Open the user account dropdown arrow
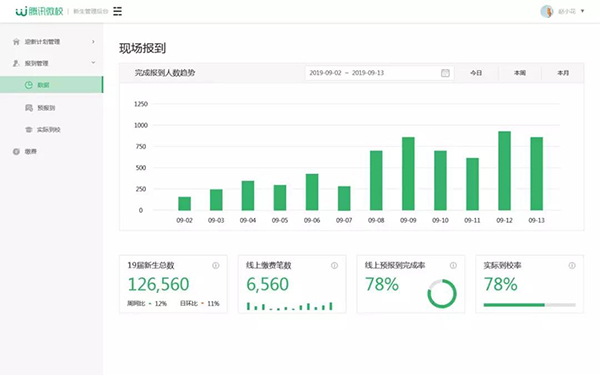This screenshot has height=375, width=600. point(582,11)
